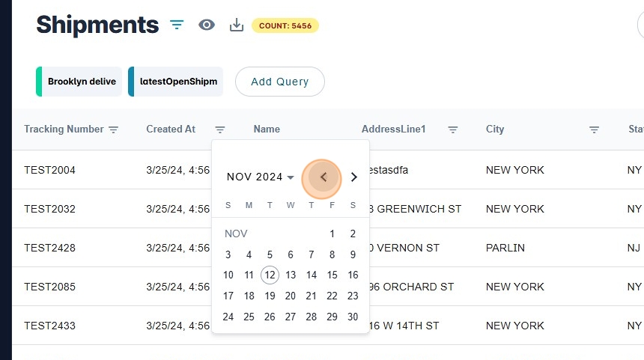Go to previous month in calendar
The image size is (644, 360).
point(323,177)
